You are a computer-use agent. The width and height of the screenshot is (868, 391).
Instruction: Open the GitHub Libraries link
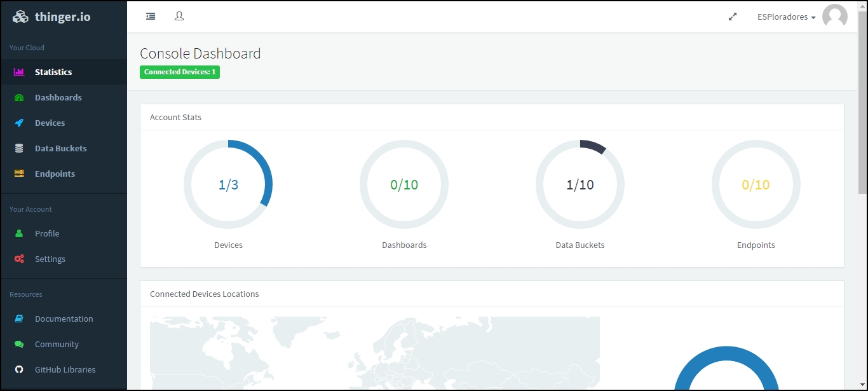64,369
